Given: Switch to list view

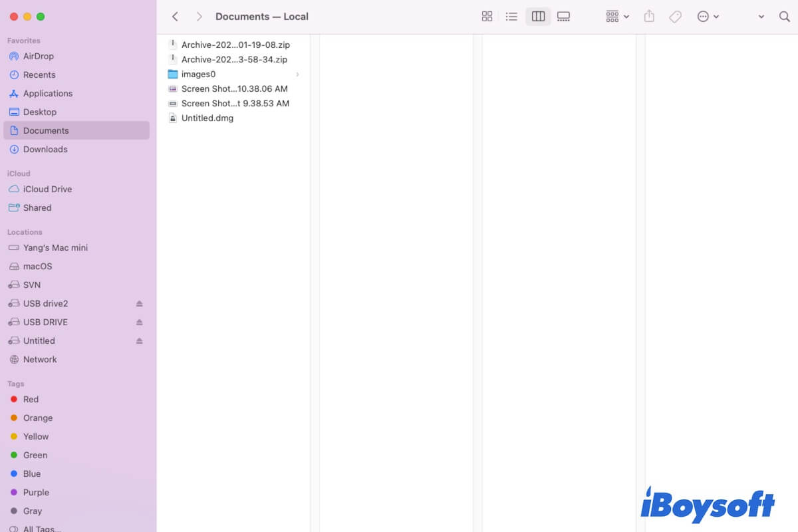Looking at the screenshot, I should point(511,16).
